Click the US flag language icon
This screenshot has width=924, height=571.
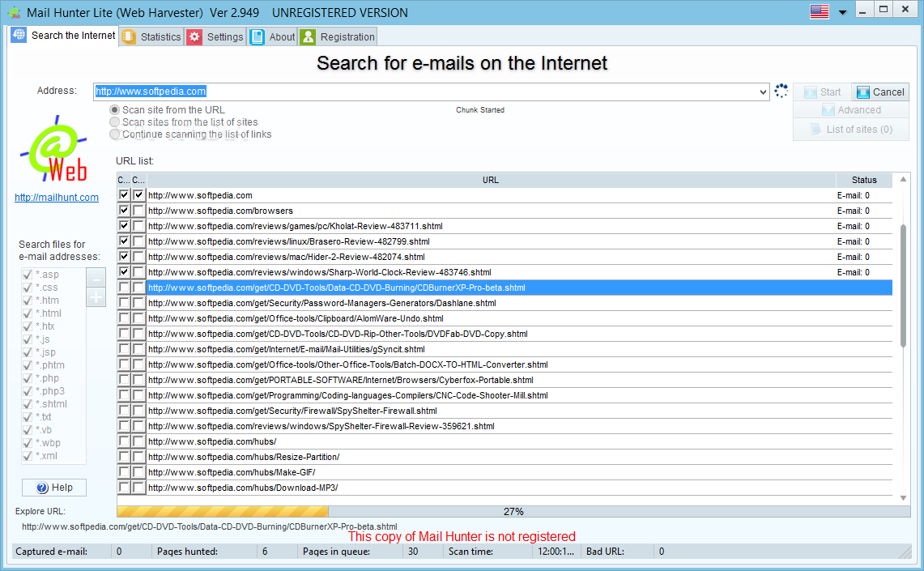(x=819, y=12)
